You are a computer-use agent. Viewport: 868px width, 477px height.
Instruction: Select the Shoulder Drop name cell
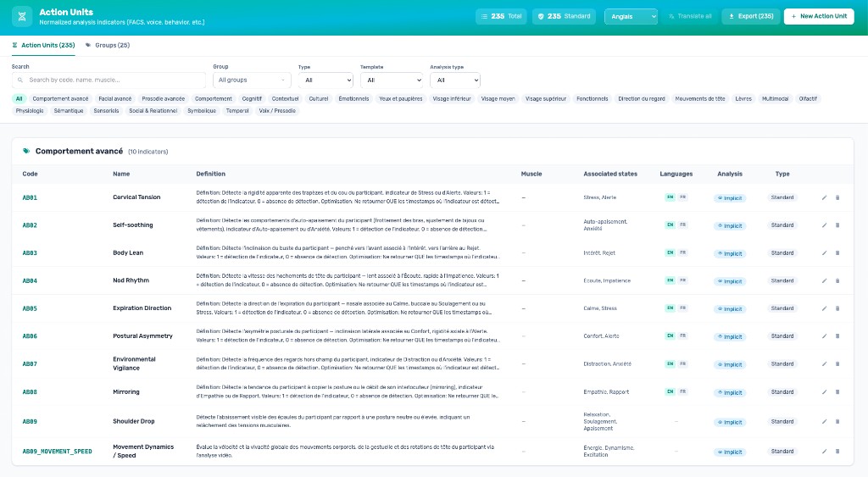(134, 421)
